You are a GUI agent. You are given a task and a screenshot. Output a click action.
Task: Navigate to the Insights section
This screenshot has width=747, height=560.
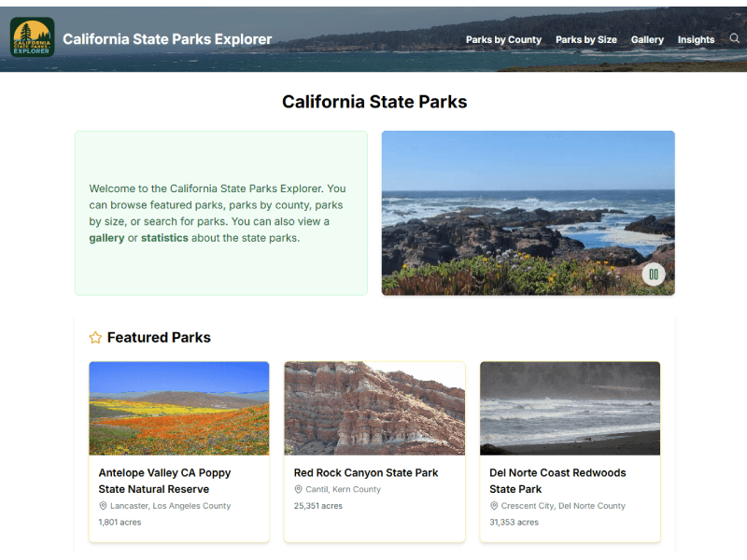click(696, 39)
